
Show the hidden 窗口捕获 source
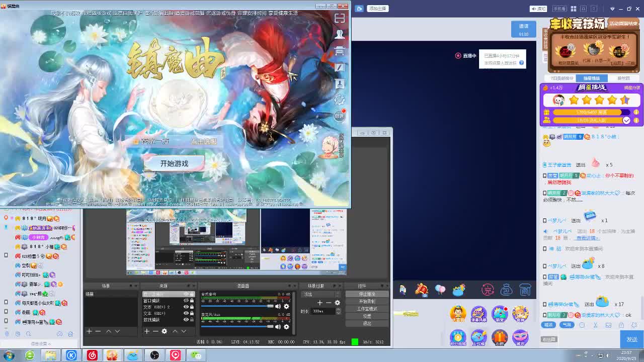(186, 301)
